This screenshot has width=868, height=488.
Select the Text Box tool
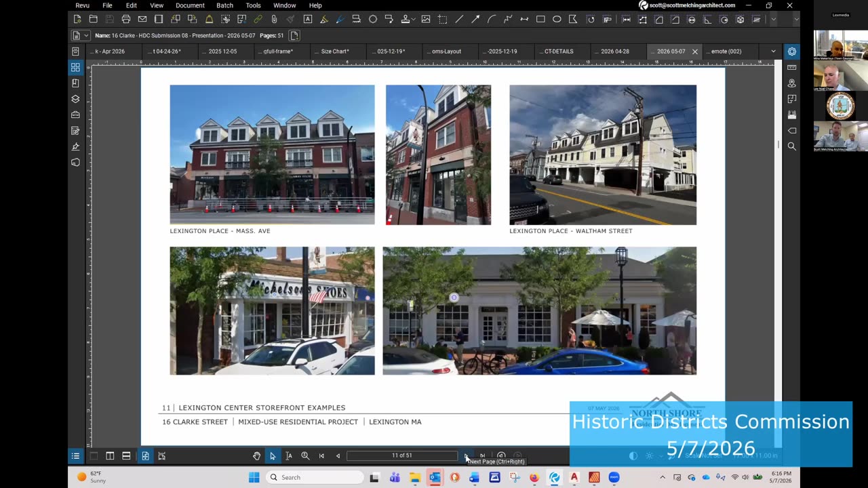tap(307, 19)
